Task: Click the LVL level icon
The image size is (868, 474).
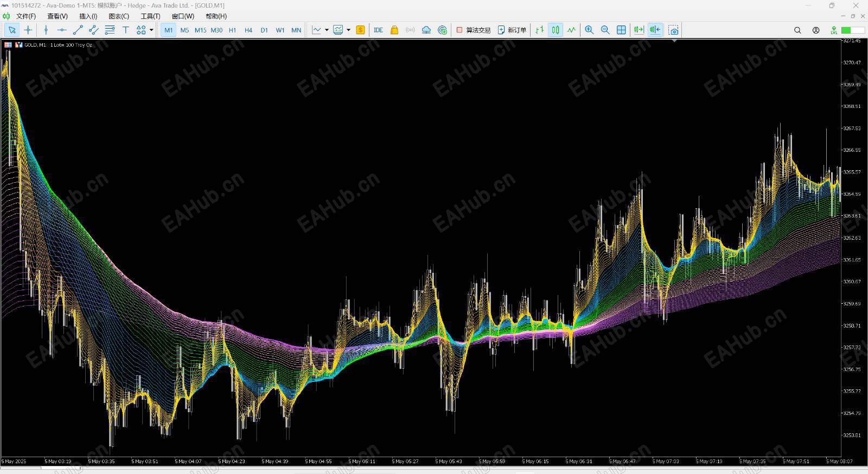Action: [834, 30]
